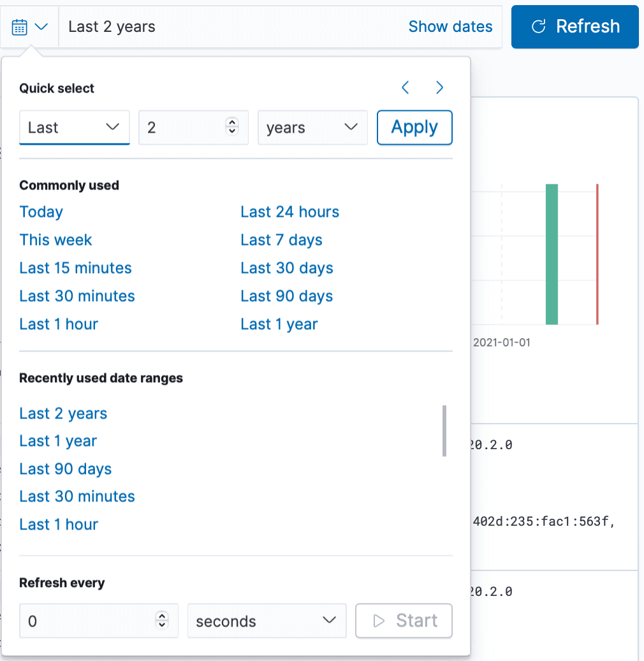Click the recently used ranges scrollbar

444,431
